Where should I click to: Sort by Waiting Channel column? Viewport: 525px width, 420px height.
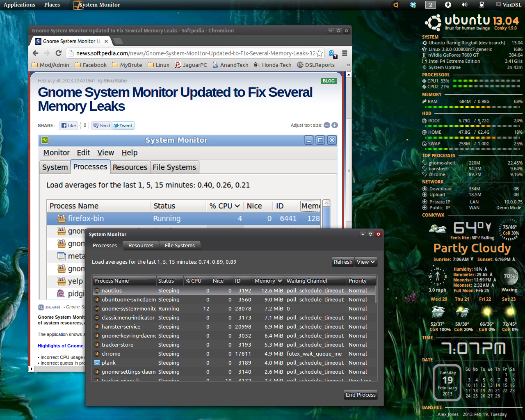pyautogui.click(x=315, y=281)
